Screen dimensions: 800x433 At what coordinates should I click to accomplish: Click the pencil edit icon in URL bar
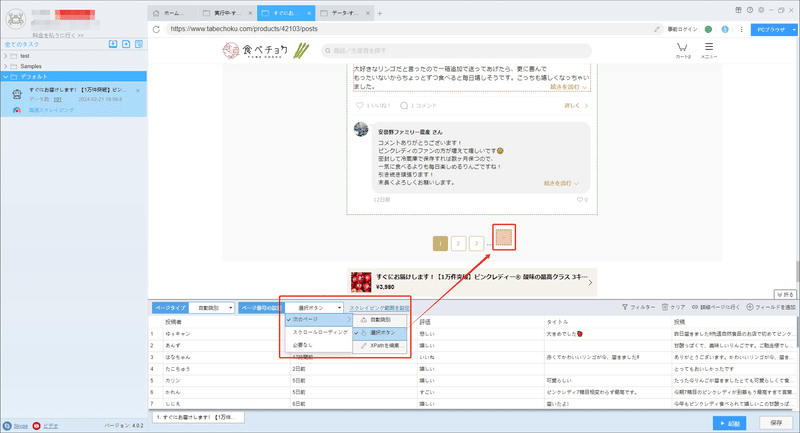[657, 29]
